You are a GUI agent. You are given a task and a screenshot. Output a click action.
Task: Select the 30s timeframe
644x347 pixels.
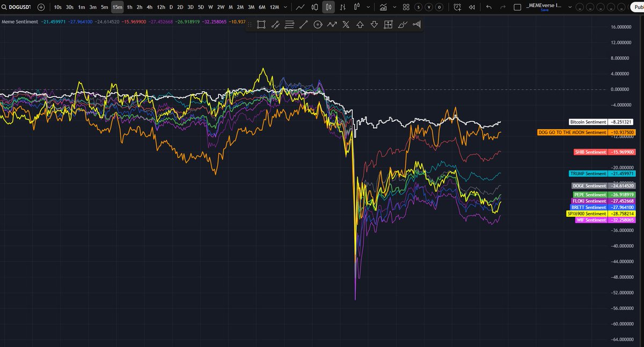pyautogui.click(x=70, y=8)
